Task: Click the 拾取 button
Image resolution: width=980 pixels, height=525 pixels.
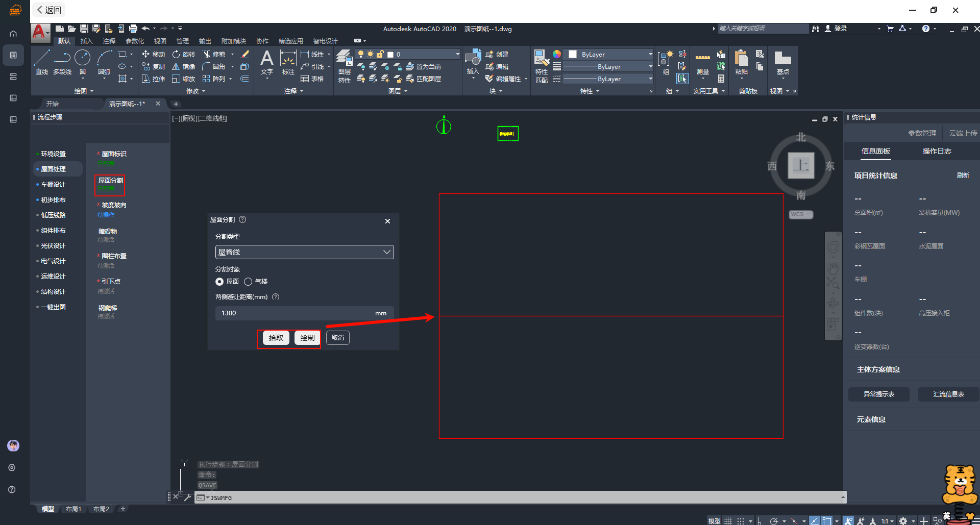Action: [276, 338]
